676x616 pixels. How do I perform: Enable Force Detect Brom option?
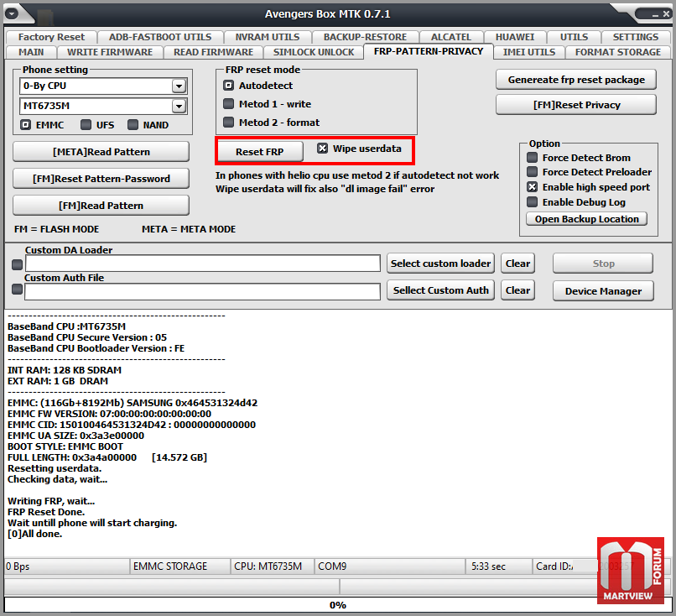coord(533,158)
